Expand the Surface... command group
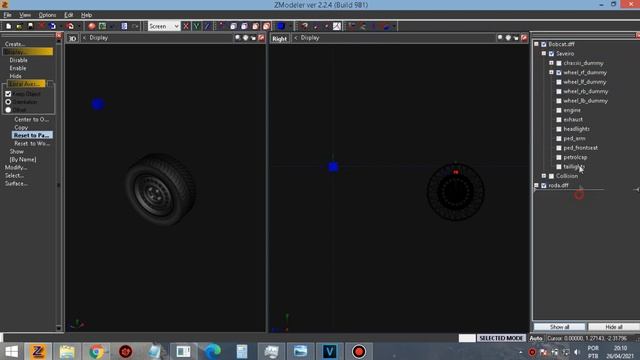 16,184
